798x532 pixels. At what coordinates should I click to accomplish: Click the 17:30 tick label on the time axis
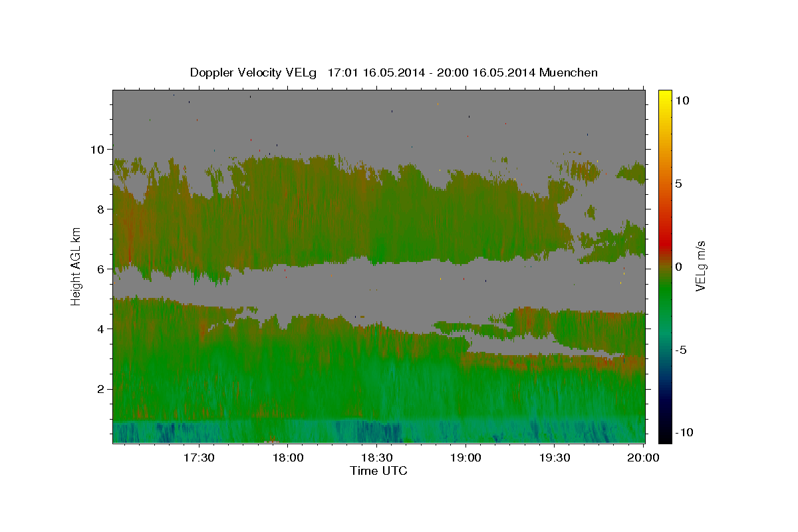click(199, 458)
